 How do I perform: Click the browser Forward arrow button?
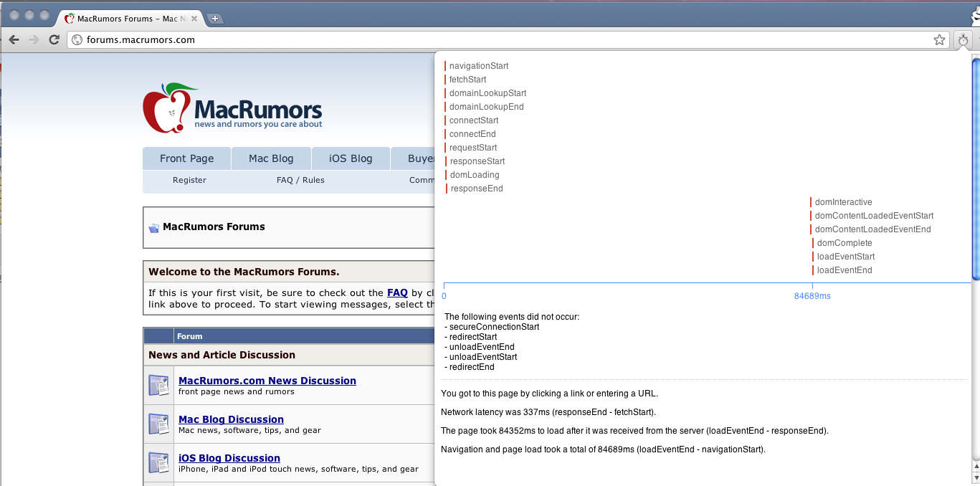pyautogui.click(x=34, y=39)
